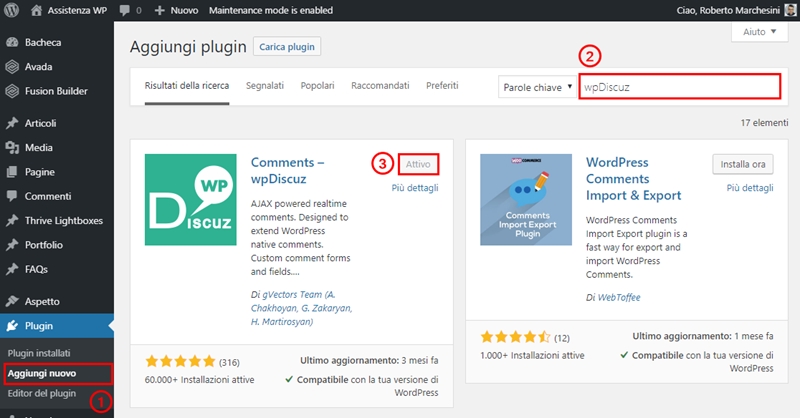The image size is (800, 418).
Task: Open Media in the sidebar
Action: (39, 147)
